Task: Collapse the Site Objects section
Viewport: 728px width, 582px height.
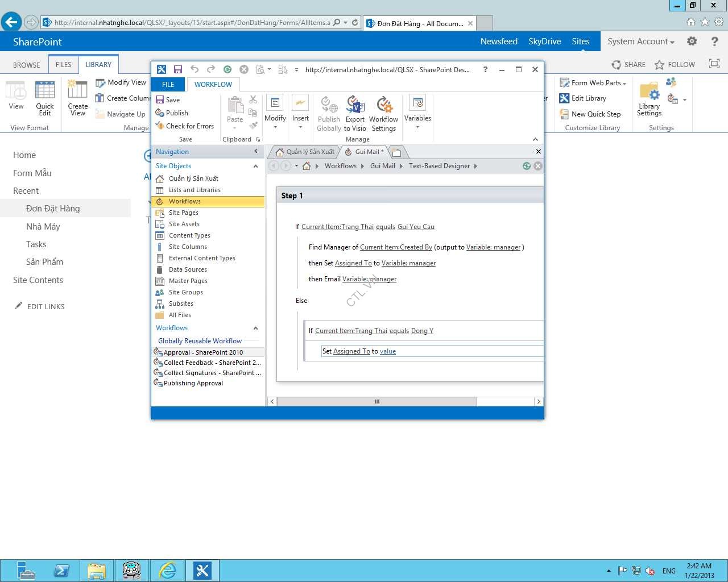Action: tap(255, 166)
